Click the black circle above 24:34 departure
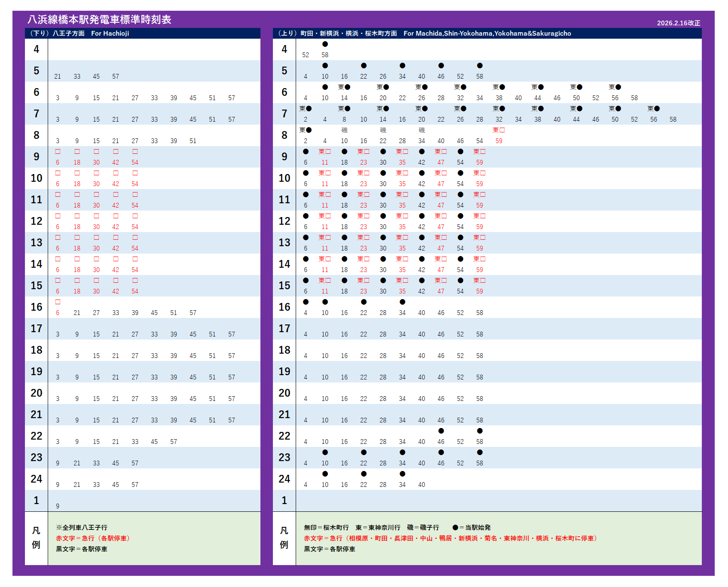Screen dimensions: 728x587 click(x=402, y=474)
